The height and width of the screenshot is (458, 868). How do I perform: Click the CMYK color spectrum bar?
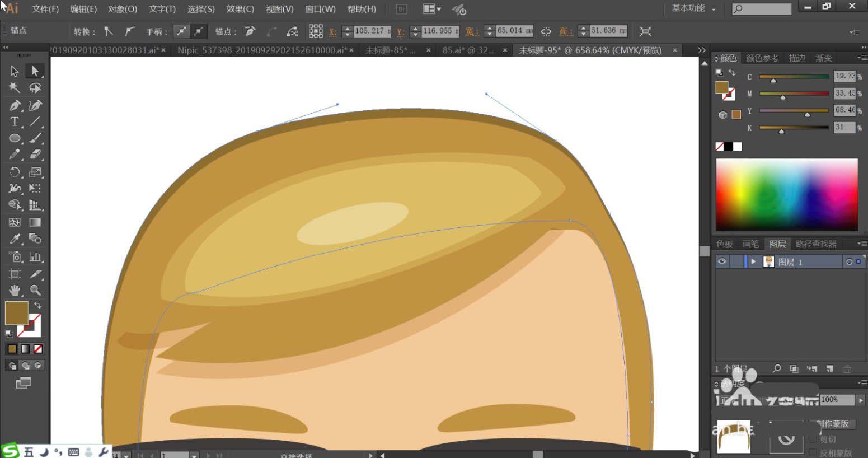(786, 194)
